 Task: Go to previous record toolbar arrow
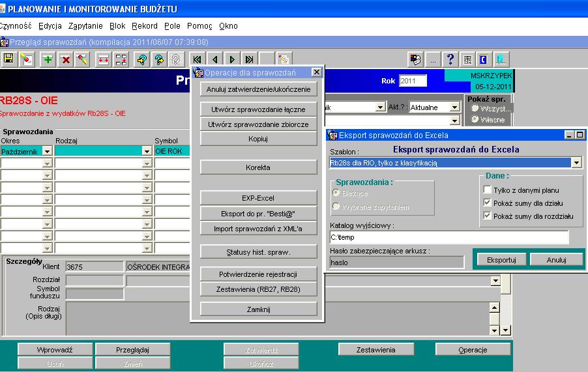point(215,59)
